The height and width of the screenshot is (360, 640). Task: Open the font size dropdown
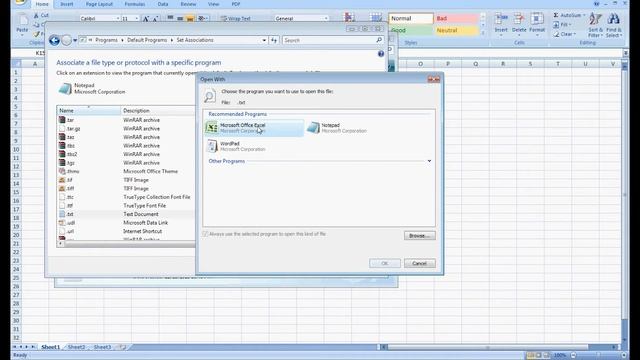(137, 18)
